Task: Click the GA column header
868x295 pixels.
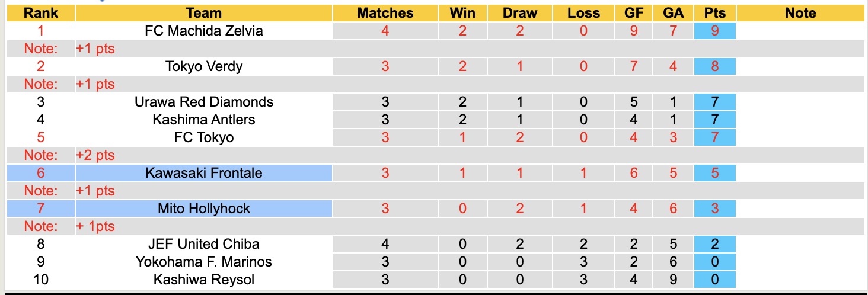Action: coord(673,13)
